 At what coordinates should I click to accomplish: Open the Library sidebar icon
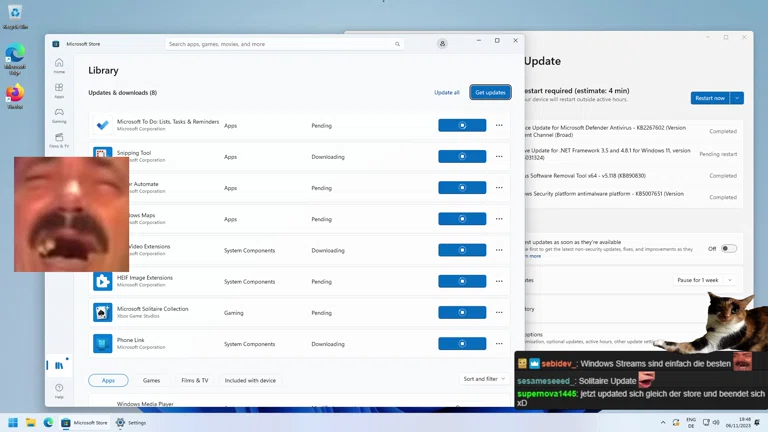[59, 365]
